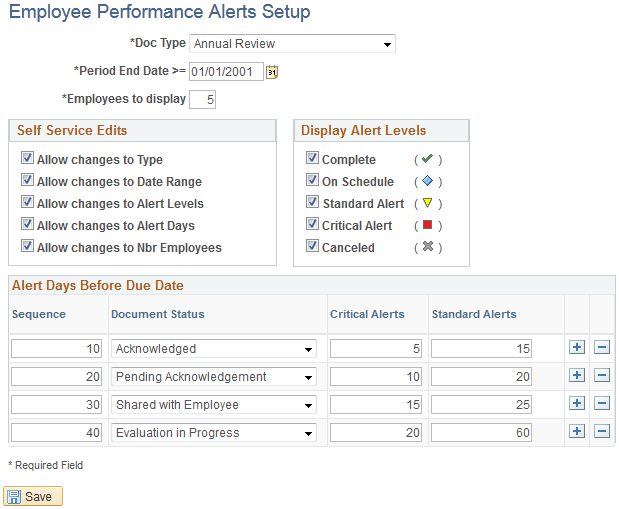
Task: Select Standard Alerts field showing 60
Action: [481, 433]
